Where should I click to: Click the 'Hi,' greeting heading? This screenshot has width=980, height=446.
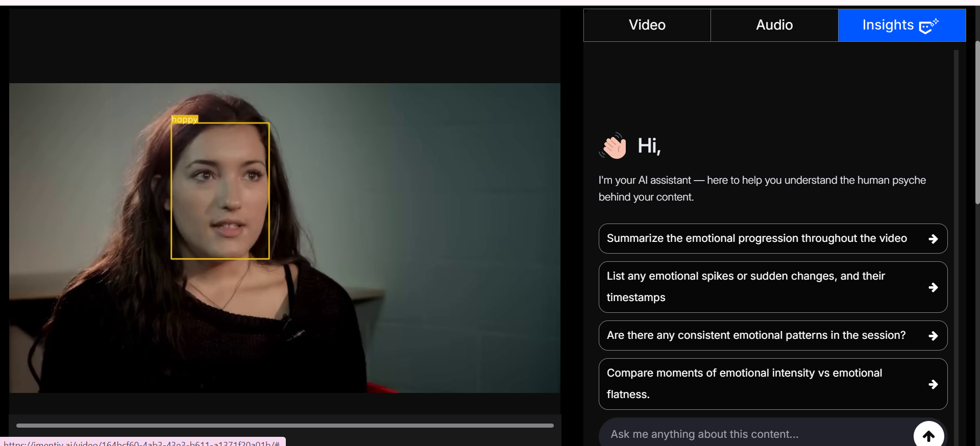tap(649, 146)
